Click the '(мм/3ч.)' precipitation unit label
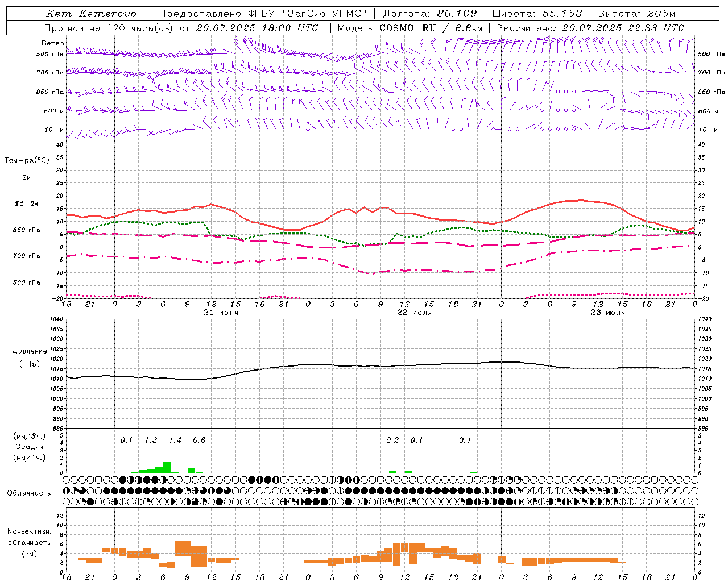Image resolution: width=728 pixels, height=582 pixels. pos(30,436)
